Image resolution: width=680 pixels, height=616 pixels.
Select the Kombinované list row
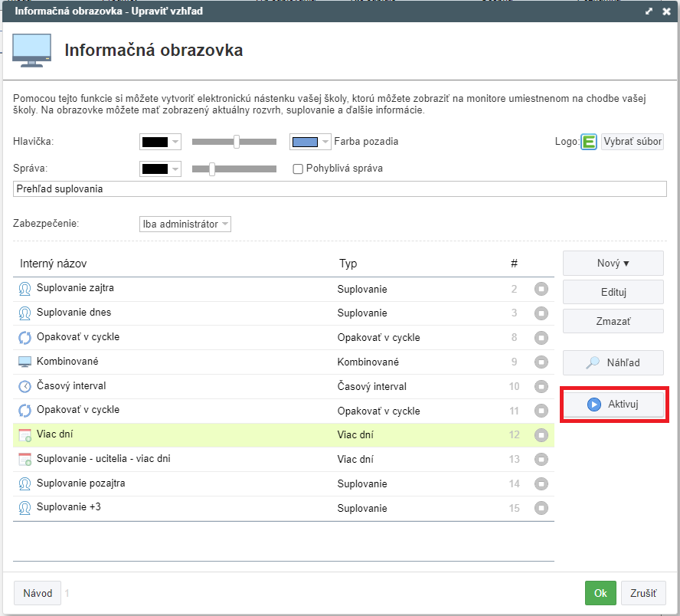(x=283, y=362)
